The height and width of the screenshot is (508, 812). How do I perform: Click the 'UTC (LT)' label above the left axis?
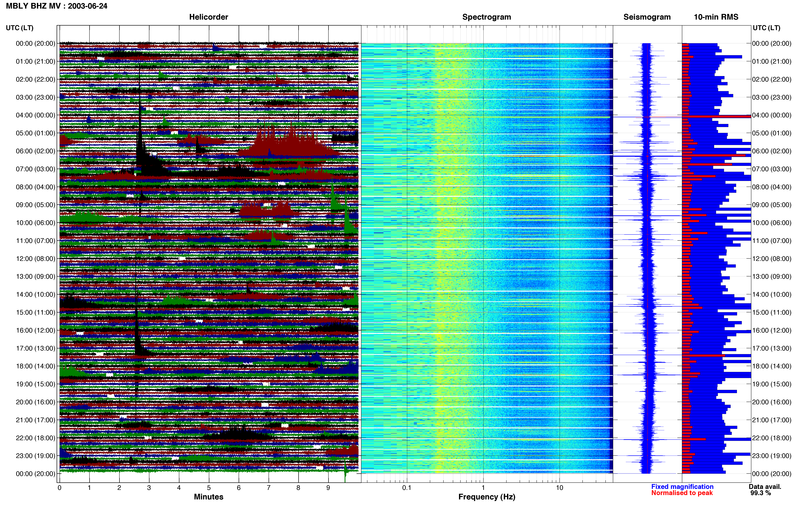[20, 28]
